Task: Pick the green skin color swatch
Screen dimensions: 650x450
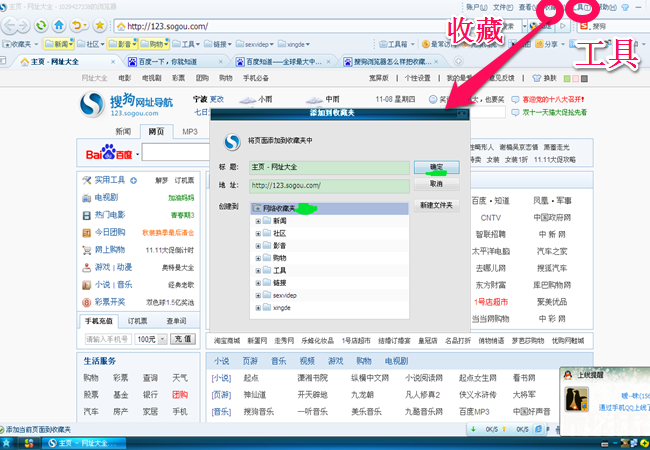Action: [568, 78]
